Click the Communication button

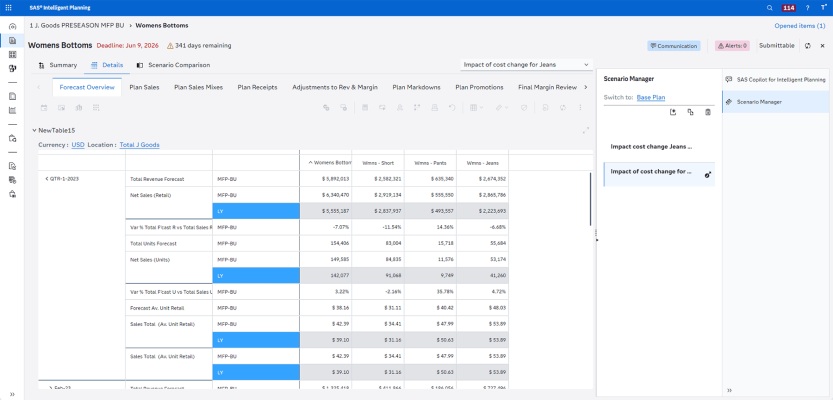[x=673, y=46]
